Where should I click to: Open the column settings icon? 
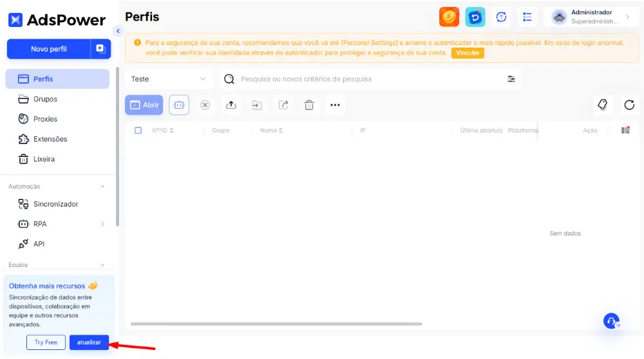pyautogui.click(x=625, y=131)
